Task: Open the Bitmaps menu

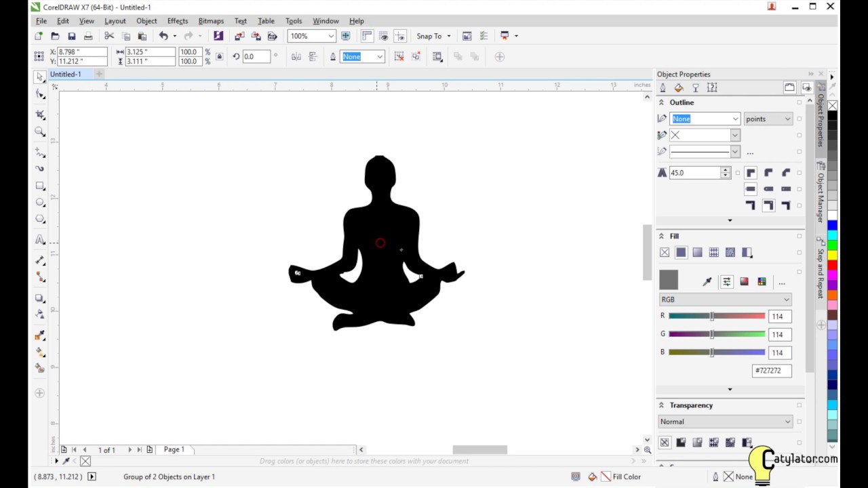Action: pyautogui.click(x=211, y=21)
